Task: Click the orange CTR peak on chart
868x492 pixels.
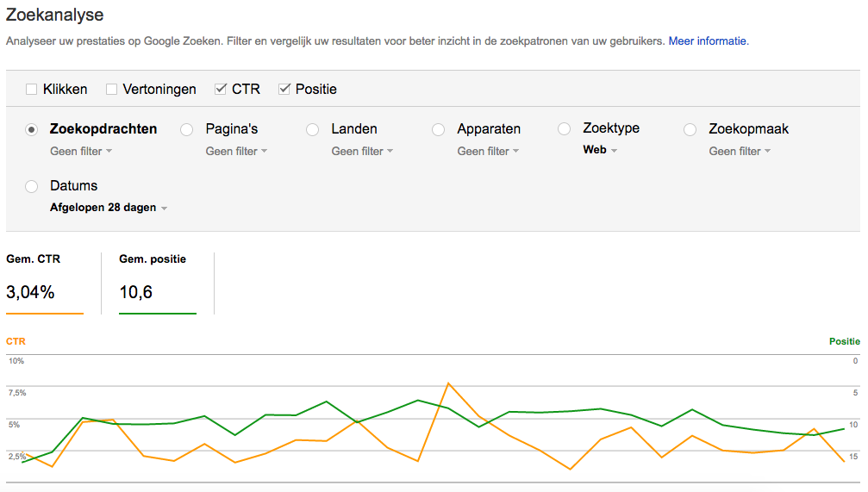Action: point(448,383)
